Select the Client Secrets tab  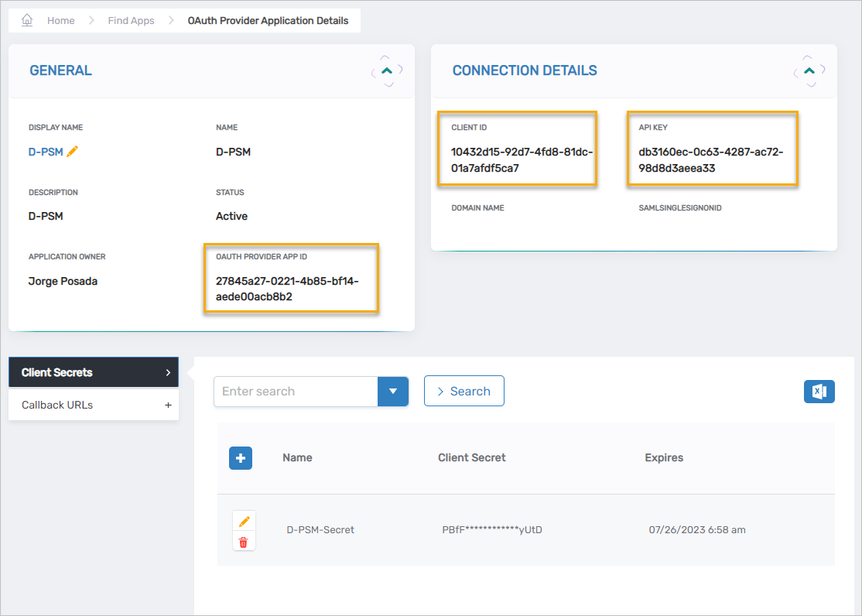click(93, 372)
